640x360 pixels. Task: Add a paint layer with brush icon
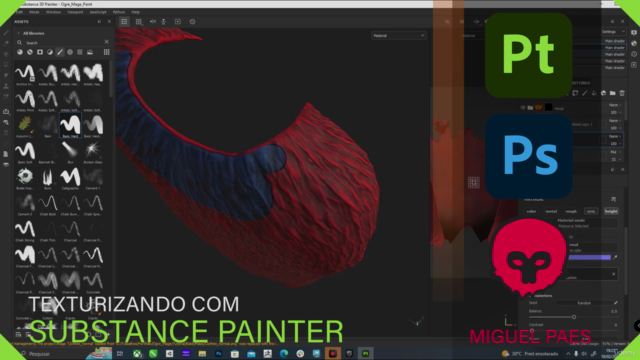tap(584, 93)
